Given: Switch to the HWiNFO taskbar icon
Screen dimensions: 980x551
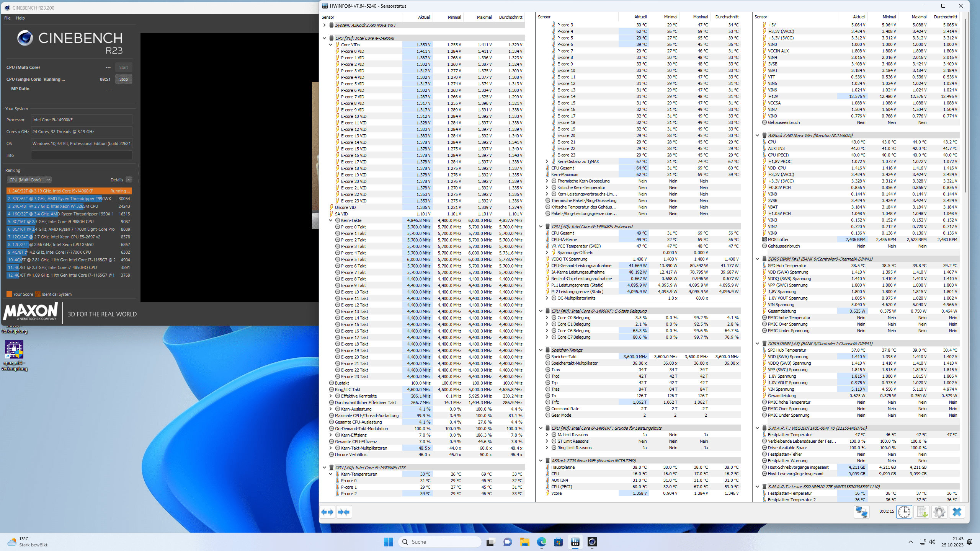Looking at the screenshot, I should [x=575, y=542].
